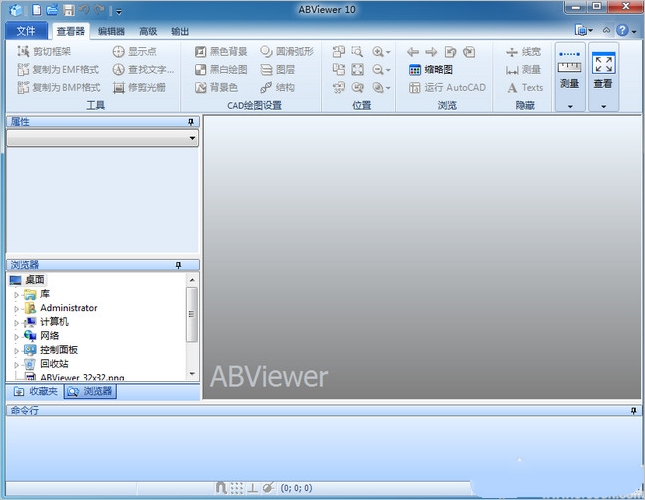The image size is (645, 500).
Task: Click the previous file left arrow
Action: click(413, 52)
